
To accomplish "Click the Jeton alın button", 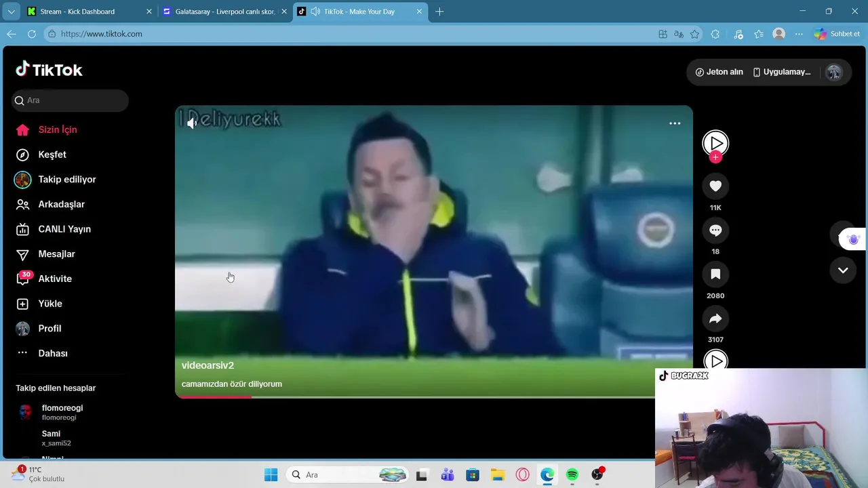I will point(719,72).
